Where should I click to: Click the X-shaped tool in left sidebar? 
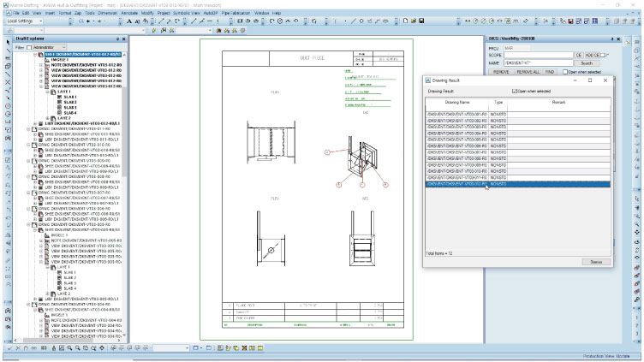8,82
